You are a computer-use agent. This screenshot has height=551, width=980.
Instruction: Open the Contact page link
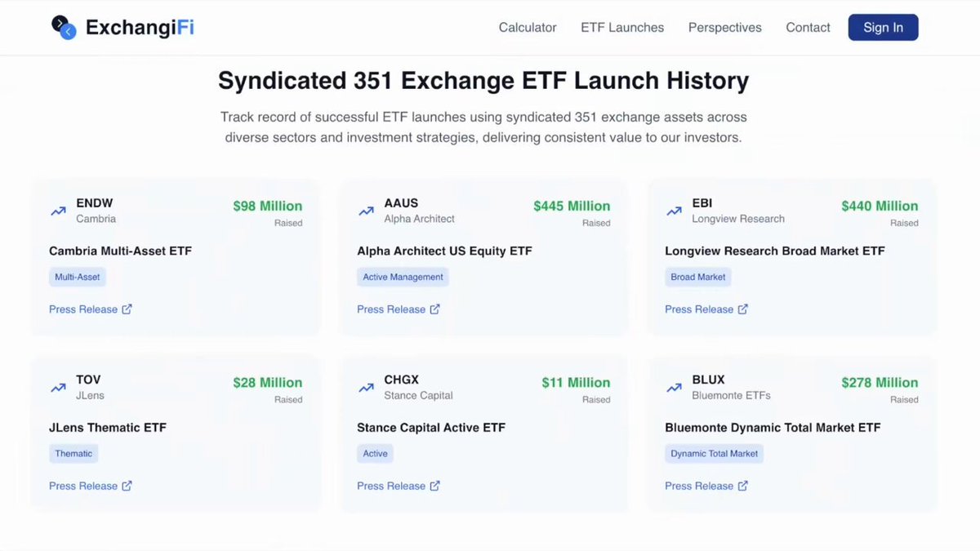(x=808, y=28)
